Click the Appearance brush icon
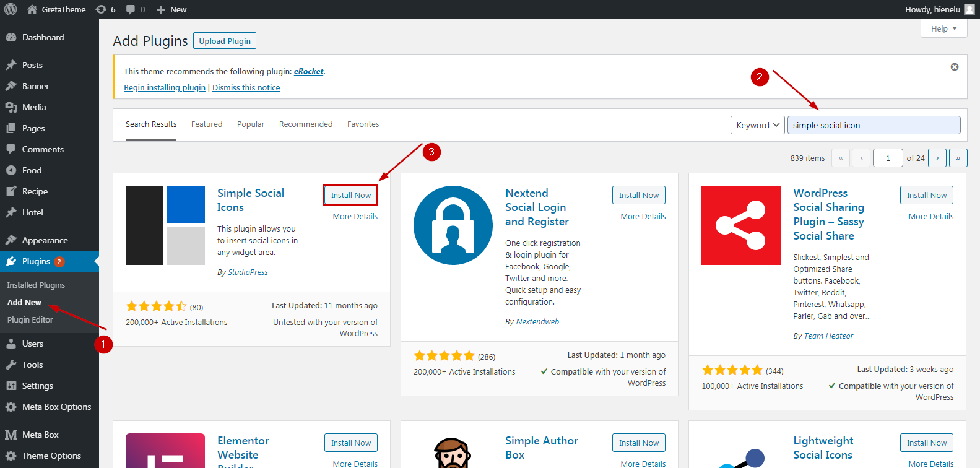The image size is (980, 468). click(x=11, y=240)
